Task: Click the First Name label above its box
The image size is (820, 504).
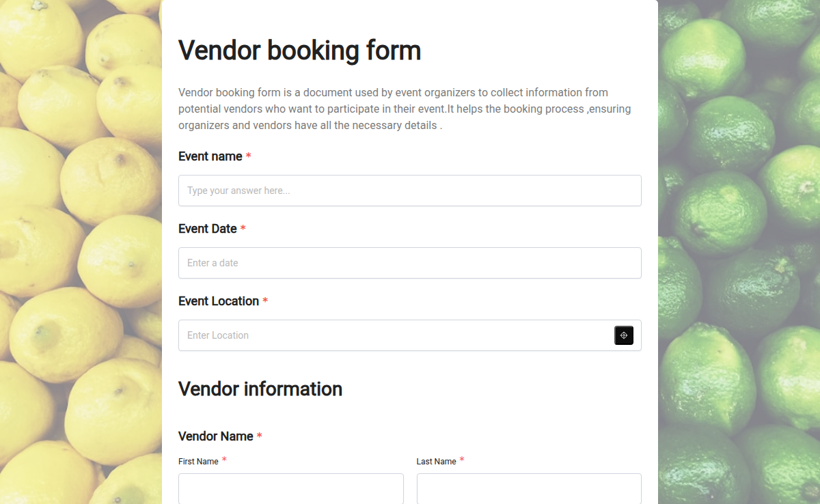Action: [197, 461]
